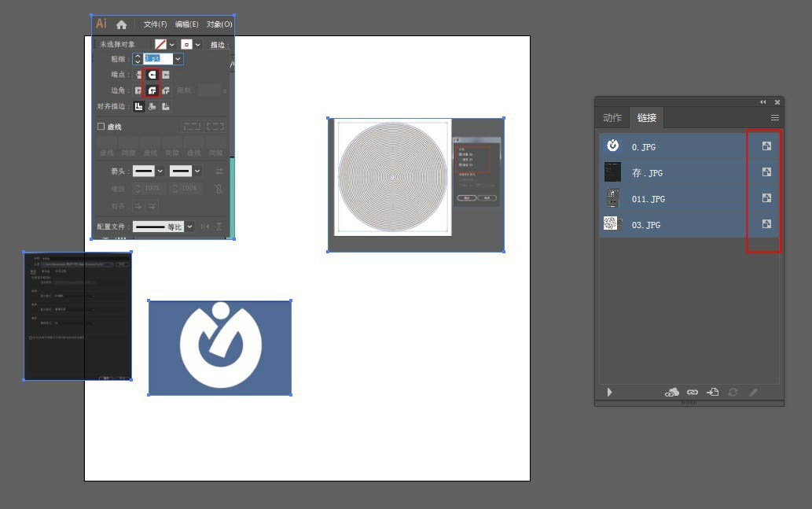The width and height of the screenshot is (812, 509).
Task: Enable the 虚线 dashed line checkbox
Action: click(x=101, y=127)
